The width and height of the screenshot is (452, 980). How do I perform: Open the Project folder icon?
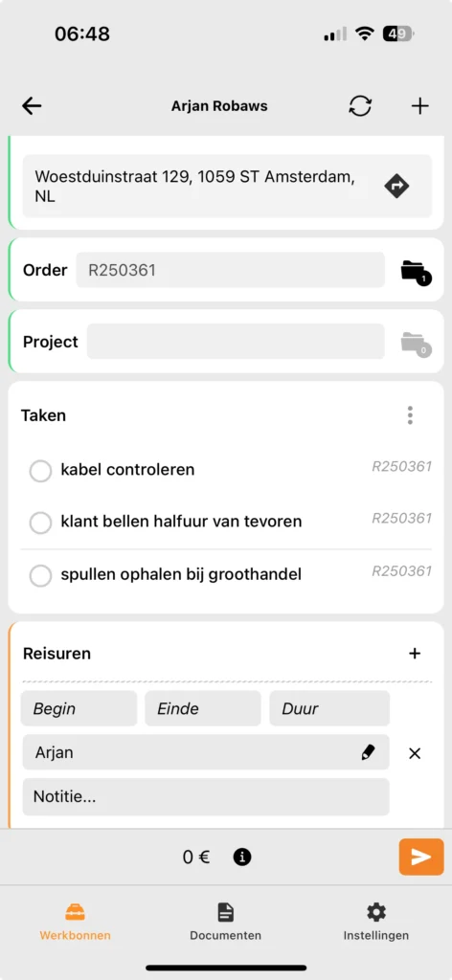coord(416,344)
